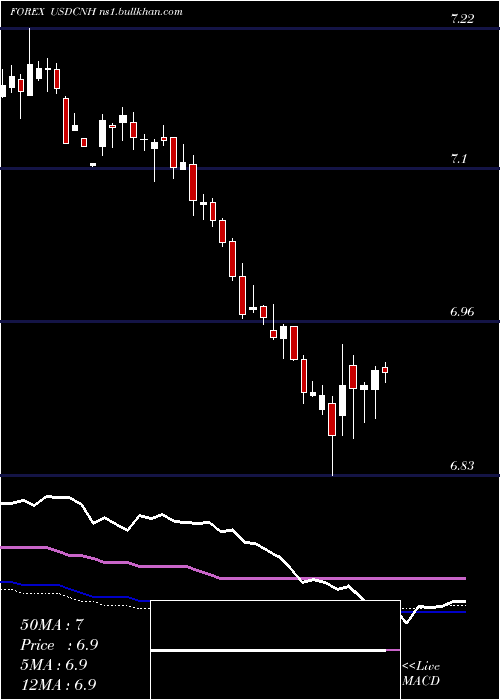Click the lowest candle touching the 6.83 line

[332, 435]
